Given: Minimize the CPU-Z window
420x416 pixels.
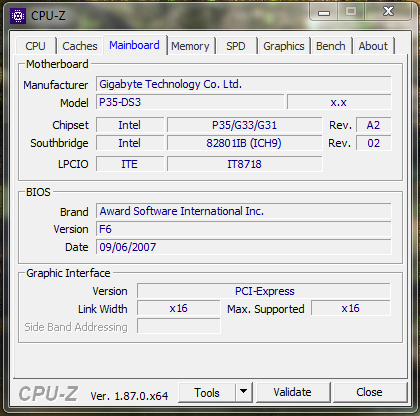Looking at the screenshot, I should pos(324,13).
